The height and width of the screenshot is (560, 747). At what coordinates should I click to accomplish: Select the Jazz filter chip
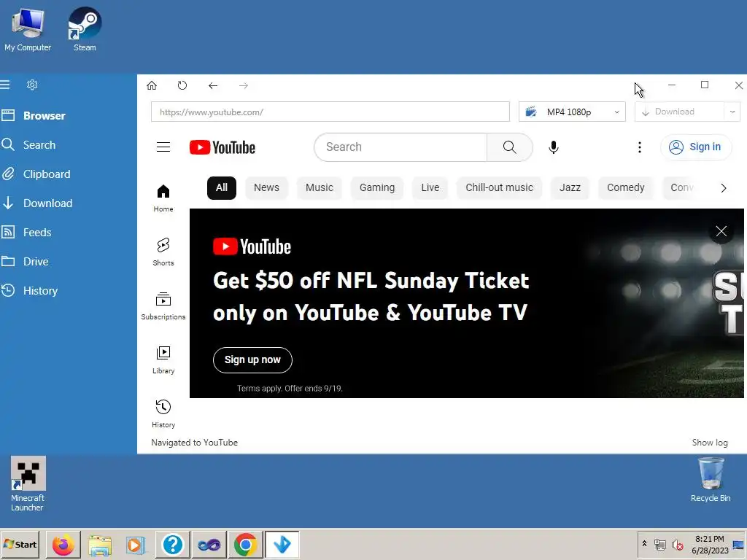pyautogui.click(x=570, y=187)
